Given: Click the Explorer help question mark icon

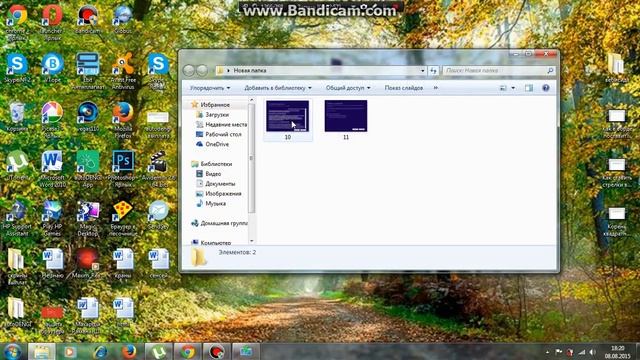Looking at the screenshot, I should coord(546,88).
